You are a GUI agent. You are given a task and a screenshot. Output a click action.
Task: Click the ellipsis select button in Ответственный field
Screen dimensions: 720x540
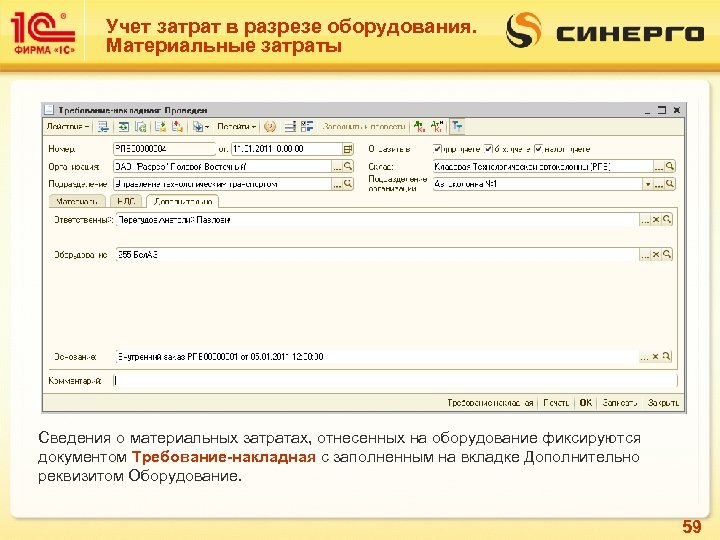point(645,219)
